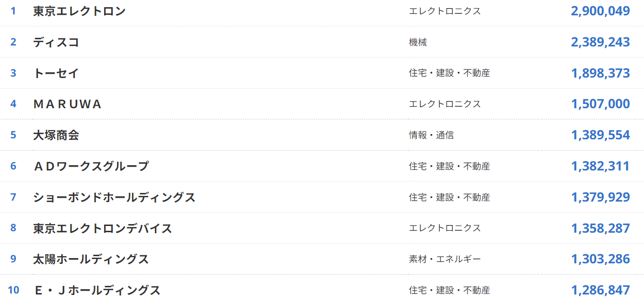Click the ディスコ company name
Viewport: 644px width, 305px height.
click(56, 42)
